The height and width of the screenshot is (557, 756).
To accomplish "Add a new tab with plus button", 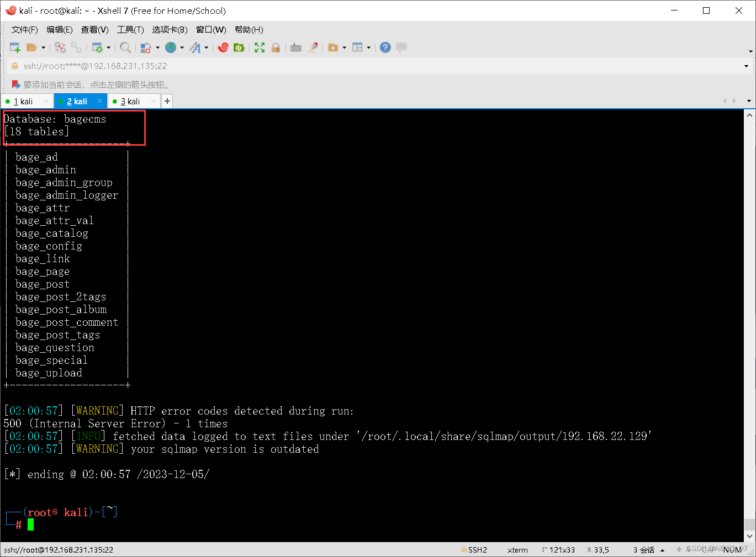I will click(x=167, y=102).
